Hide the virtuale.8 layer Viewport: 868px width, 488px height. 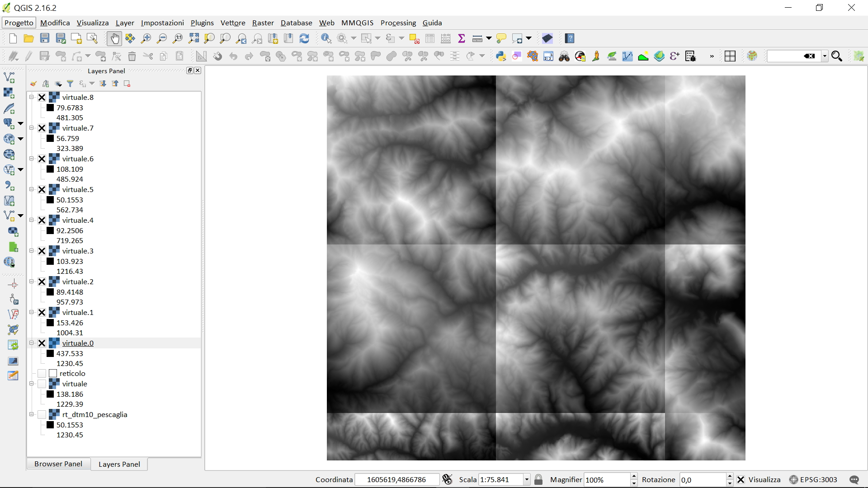tap(42, 98)
